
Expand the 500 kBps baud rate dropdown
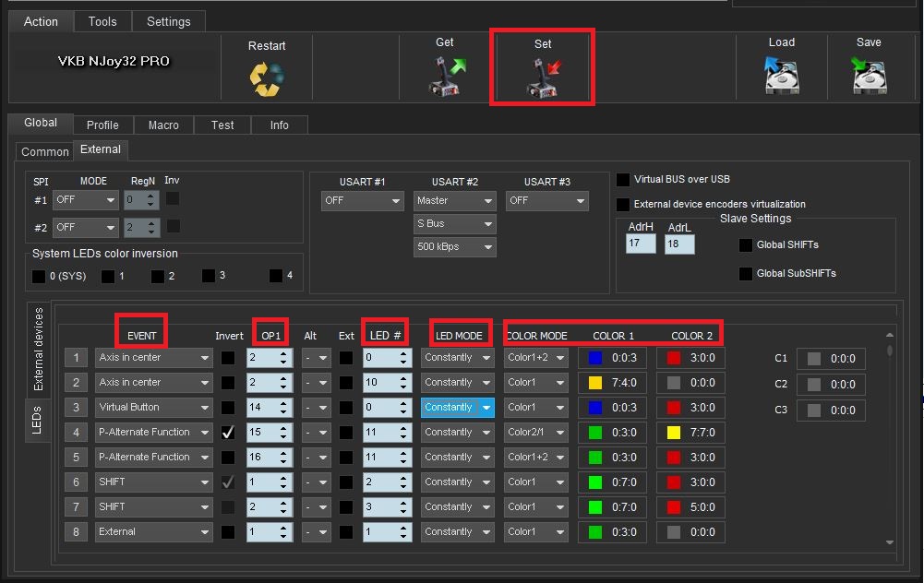[454, 246]
